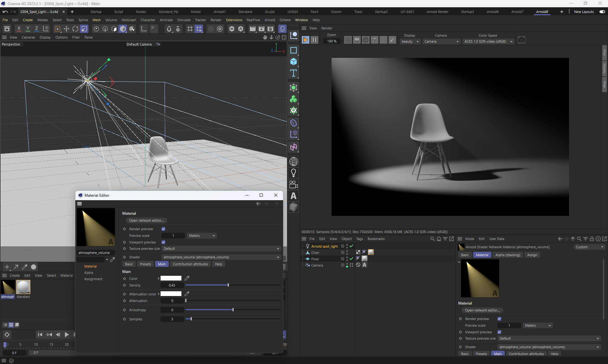The image size is (608, 364).
Task: Select the Chair object in Object Manager
Action: (315, 253)
